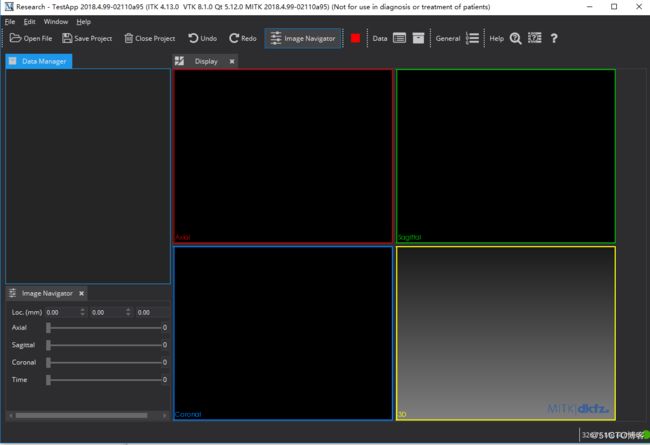Click the Data Manager tab icon

pyautogui.click(x=12, y=61)
